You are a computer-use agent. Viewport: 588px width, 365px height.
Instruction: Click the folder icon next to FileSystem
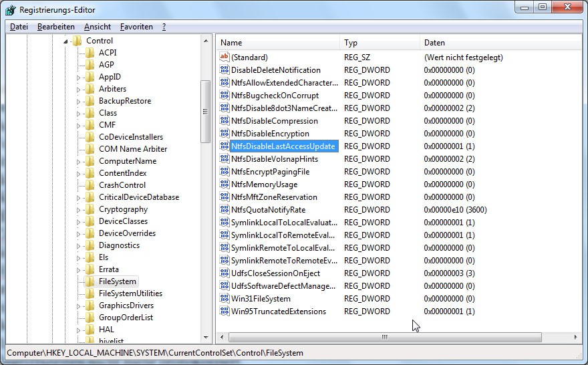click(90, 281)
